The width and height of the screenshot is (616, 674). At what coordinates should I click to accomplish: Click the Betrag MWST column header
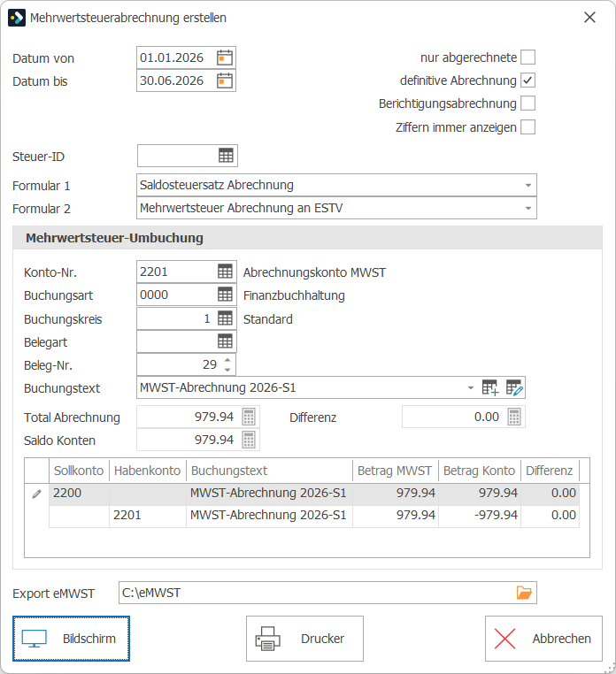pos(396,471)
